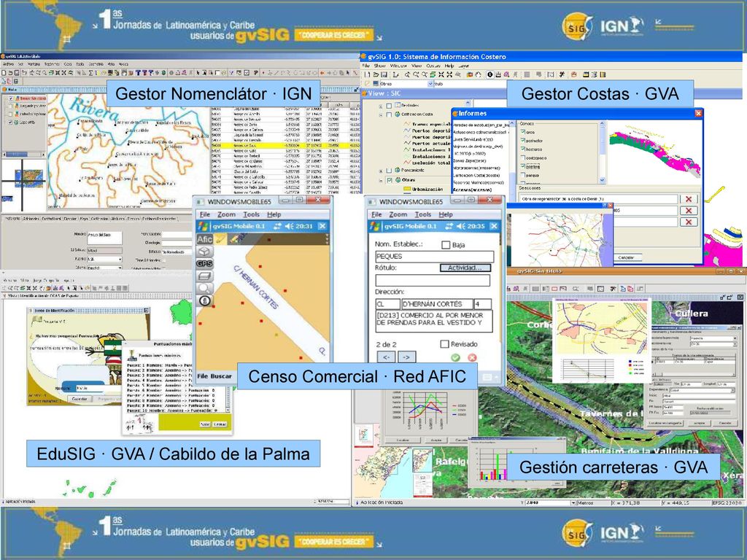Cancel record with red cross icon

(472, 357)
